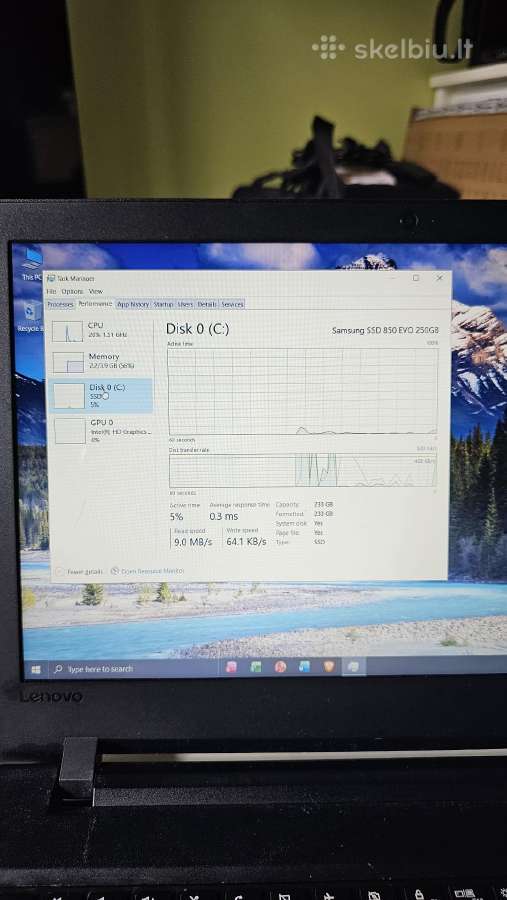Open the Services tab
The width and height of the screenshot is (507, 900).
point(232,304)
